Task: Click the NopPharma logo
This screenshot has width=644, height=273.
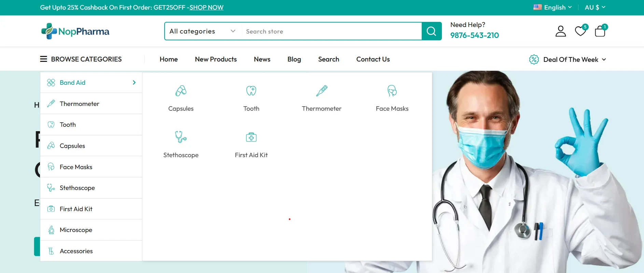Action: (75, 31)
